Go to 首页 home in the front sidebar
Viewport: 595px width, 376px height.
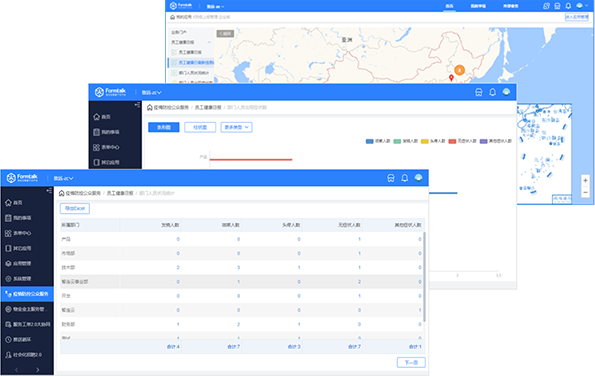pos(14,203)
